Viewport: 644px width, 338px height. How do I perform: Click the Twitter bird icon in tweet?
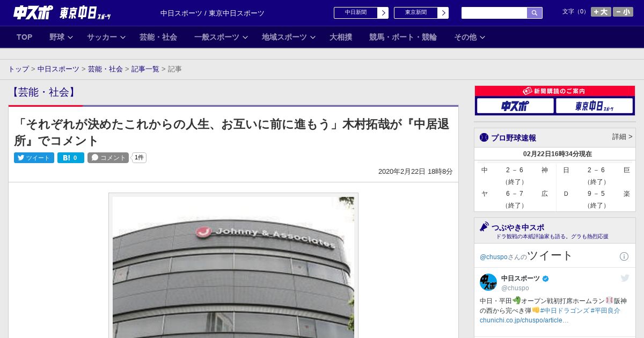[625, 278]
